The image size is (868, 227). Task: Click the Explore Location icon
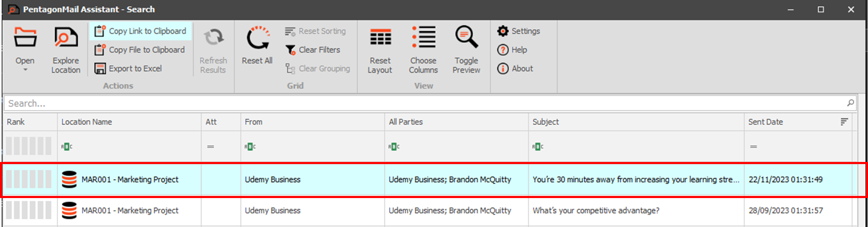(x=66, y=39)
